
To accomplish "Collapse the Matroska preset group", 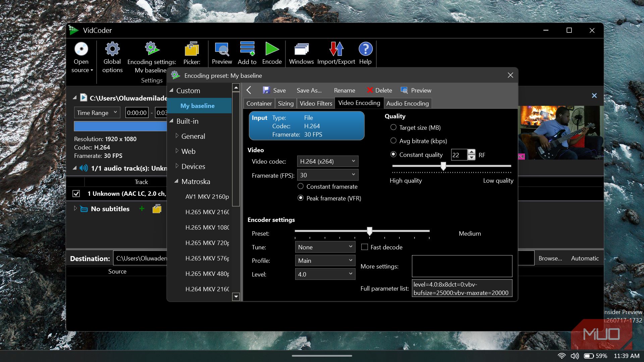I will tap(176, 181).
